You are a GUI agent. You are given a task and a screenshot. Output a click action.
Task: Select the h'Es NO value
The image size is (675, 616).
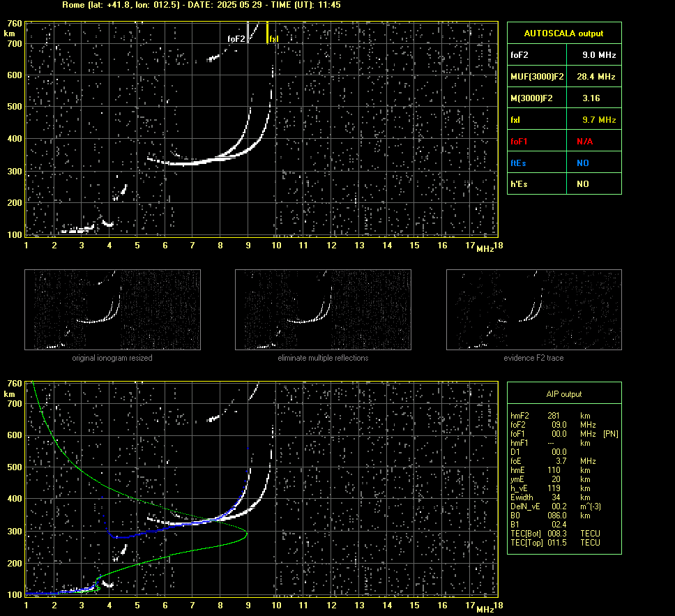click(583, 184)
